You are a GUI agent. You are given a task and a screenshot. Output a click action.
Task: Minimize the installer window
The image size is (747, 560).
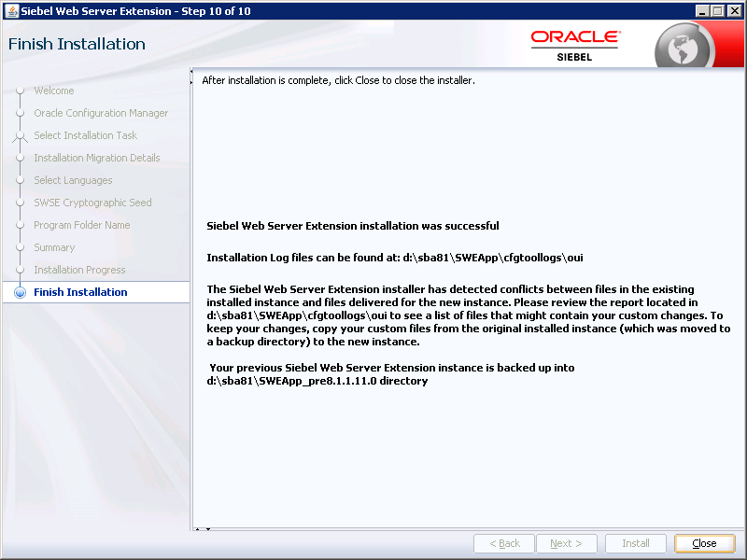point(702,10)
